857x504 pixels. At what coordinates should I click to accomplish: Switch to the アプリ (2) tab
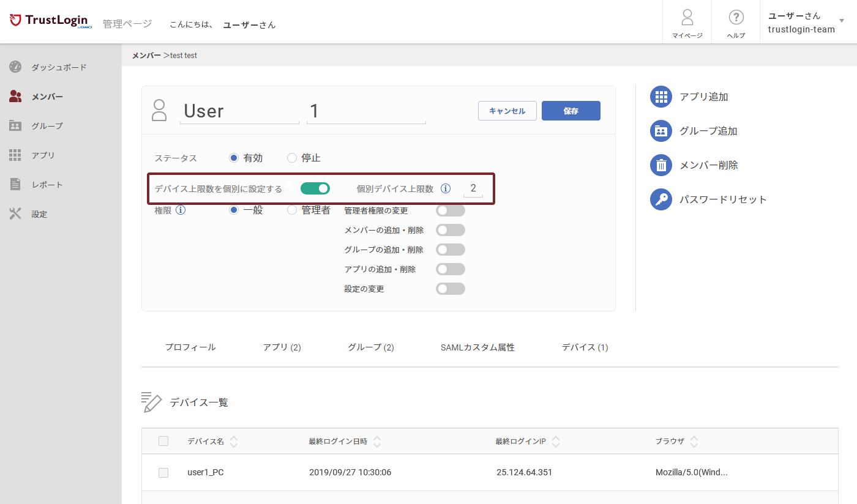282,347
